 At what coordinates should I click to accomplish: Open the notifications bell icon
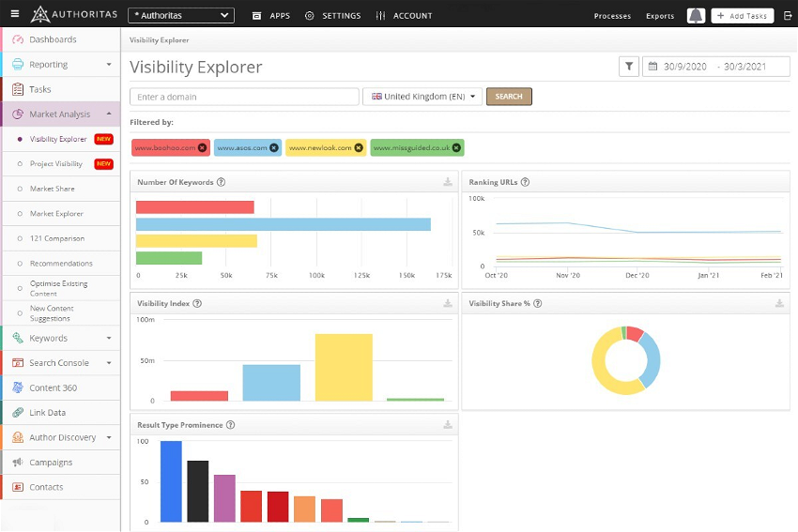(x=696, y=16)
